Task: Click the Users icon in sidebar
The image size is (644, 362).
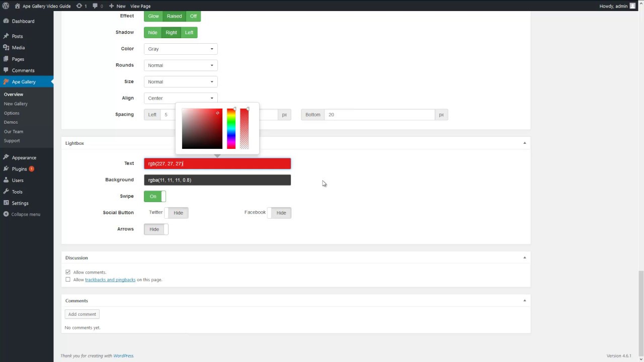Action: 6,180
